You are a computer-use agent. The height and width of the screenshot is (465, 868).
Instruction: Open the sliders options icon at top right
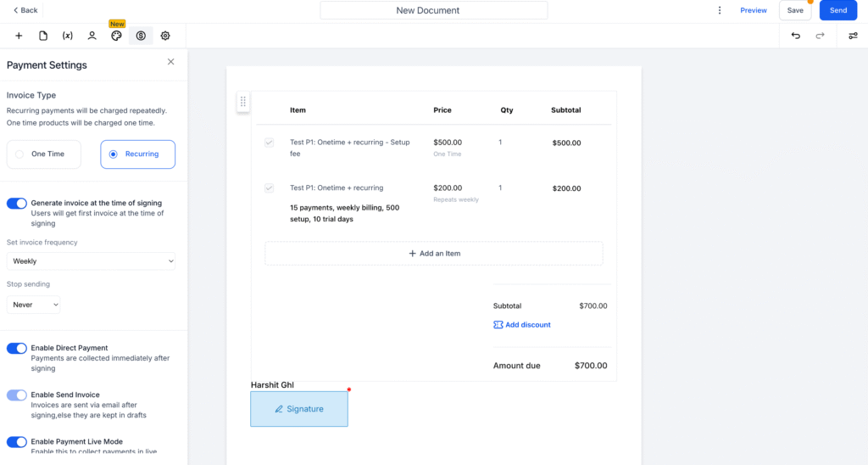coord(853,36)
